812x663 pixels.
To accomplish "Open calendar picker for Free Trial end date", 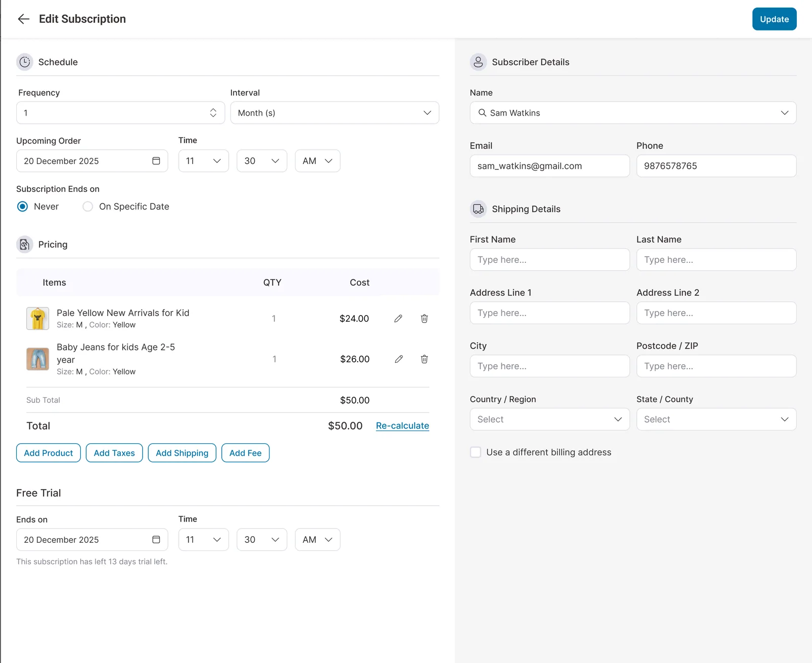I will (156, 540).
